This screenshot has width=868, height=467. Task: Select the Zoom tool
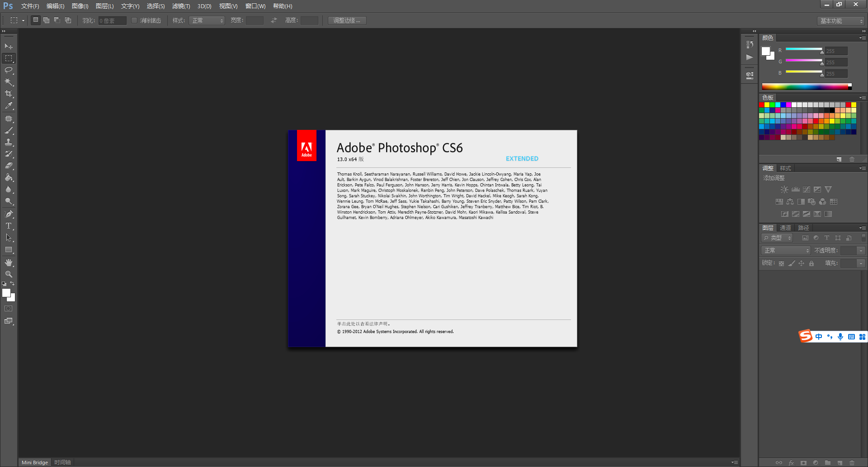pos(9,274)
